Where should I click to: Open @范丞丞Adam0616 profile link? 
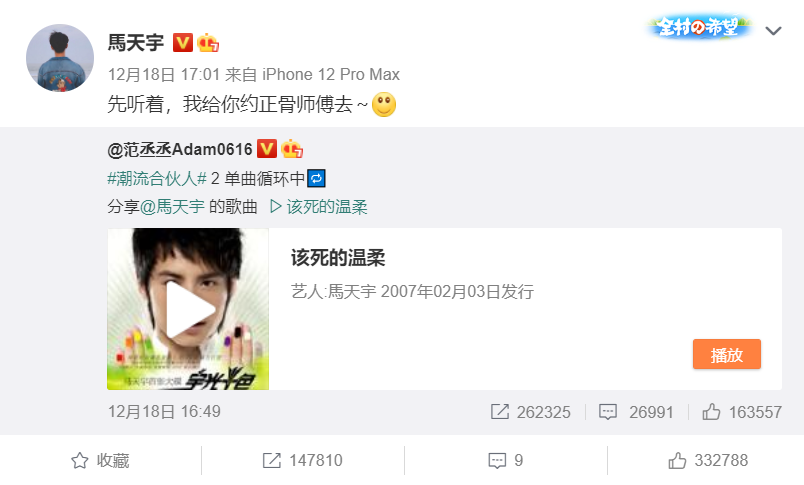pos(180,149)
